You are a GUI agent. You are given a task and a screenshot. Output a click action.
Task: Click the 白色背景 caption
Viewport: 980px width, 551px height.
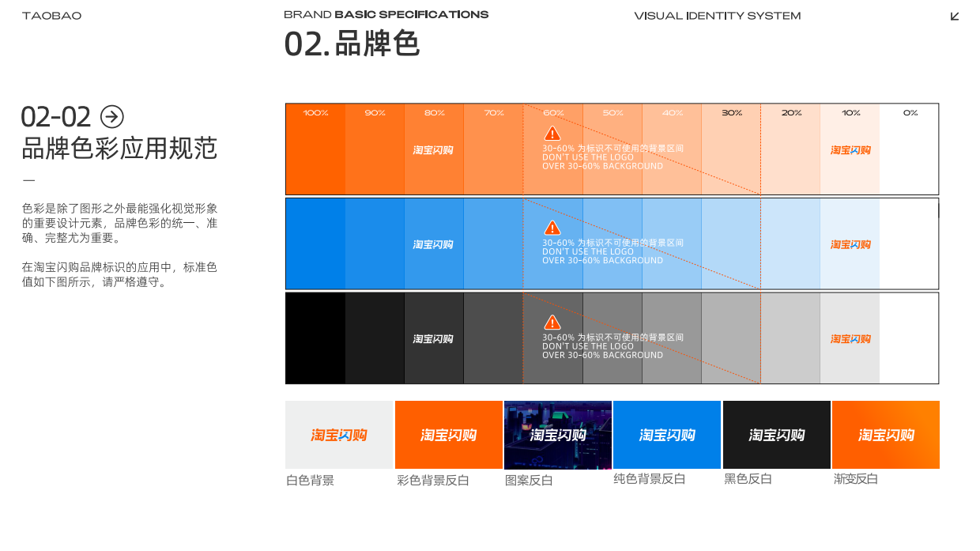tap(310, 480)
